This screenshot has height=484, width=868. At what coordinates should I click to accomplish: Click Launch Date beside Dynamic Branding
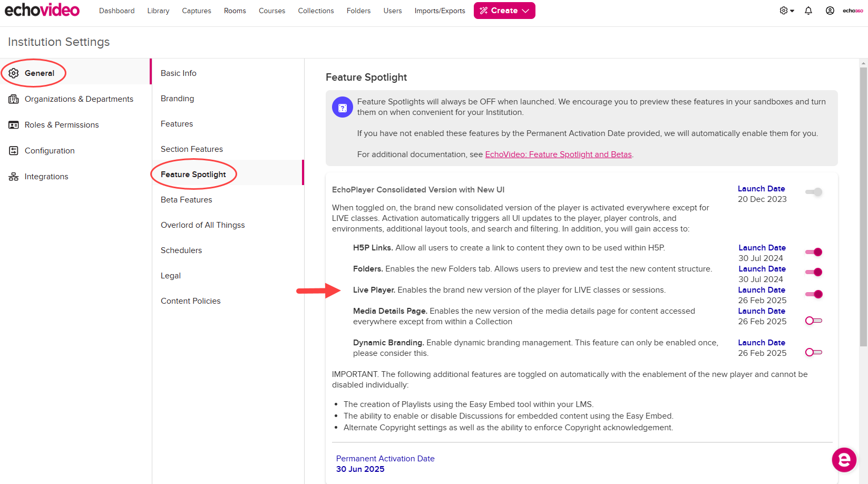pos(762,343)
